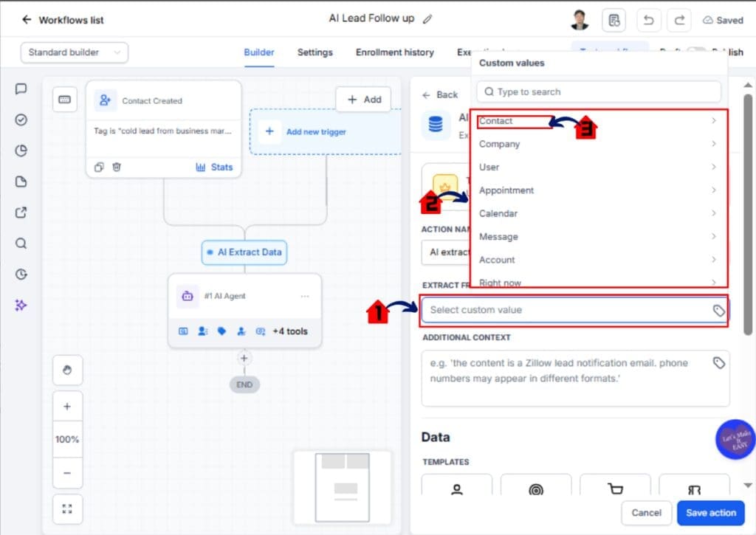The image size is (756, 535).
Task: Expand the Appointment custom values
Action: point(598,190)
